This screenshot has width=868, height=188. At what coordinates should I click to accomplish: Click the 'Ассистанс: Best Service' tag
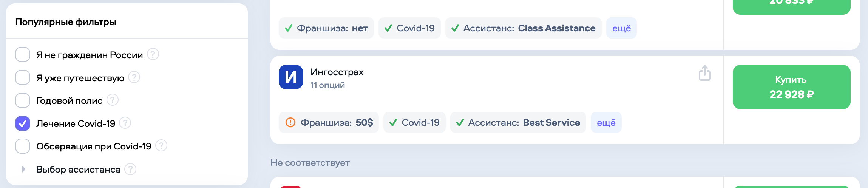point(518,122)
